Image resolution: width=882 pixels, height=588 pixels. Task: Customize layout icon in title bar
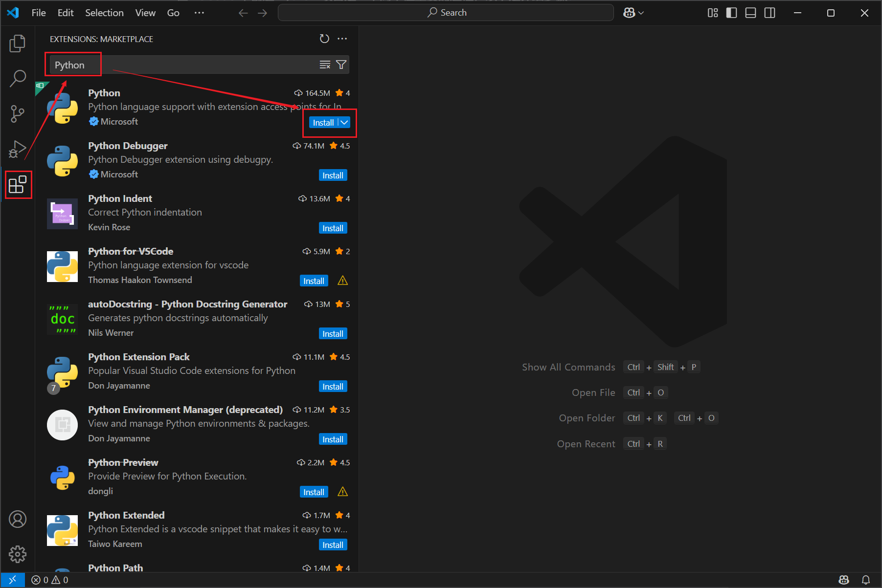click(713, 13)
